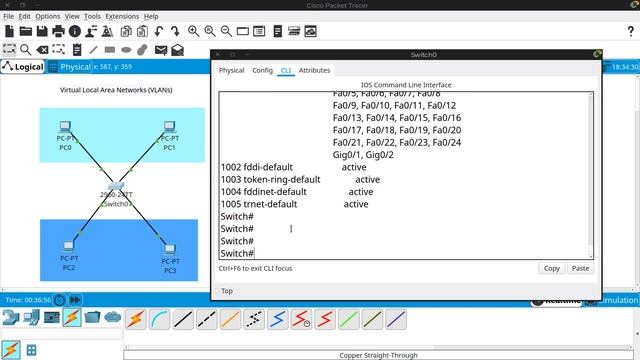Open a file with the folder icon
Image resolution: width=640 pixels, height=360 pixels.
pos(26,31)
